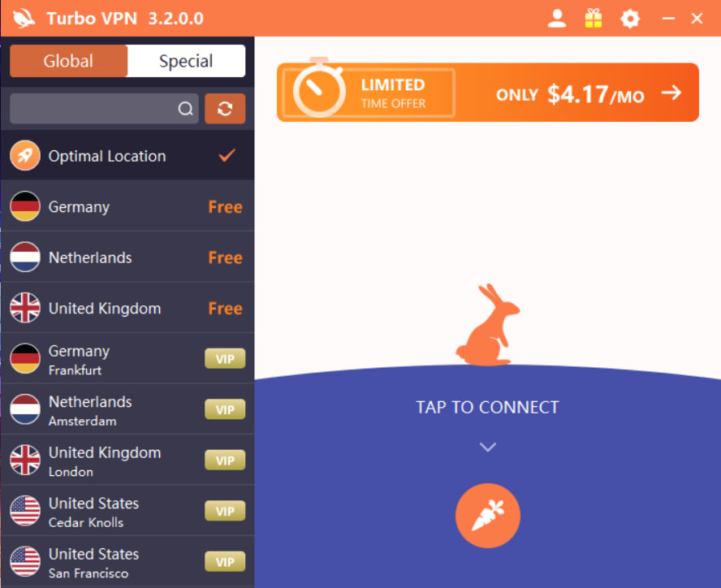This screenshot has height=588, width=721.
Task: Choose the free Netherlands server
Action: (x=127, y=257)
